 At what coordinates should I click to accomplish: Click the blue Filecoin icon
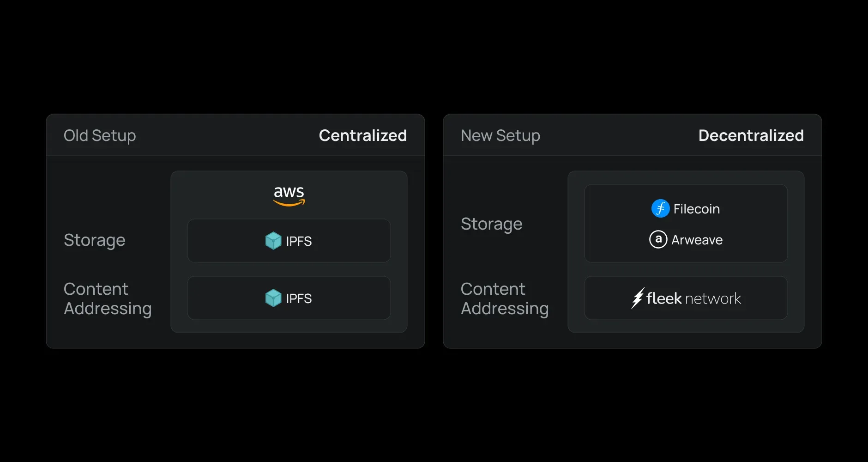(660, 208)
